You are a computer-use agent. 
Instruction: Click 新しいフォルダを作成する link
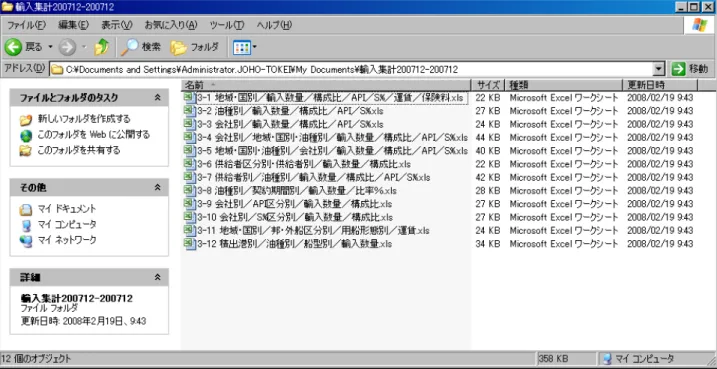(x=84, y=119)
